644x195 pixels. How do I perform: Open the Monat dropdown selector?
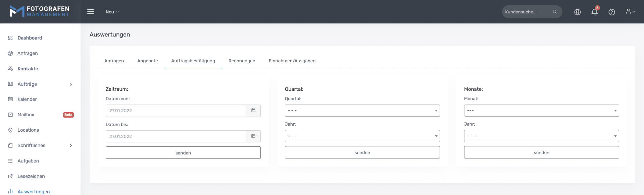[x=541, y=111]
